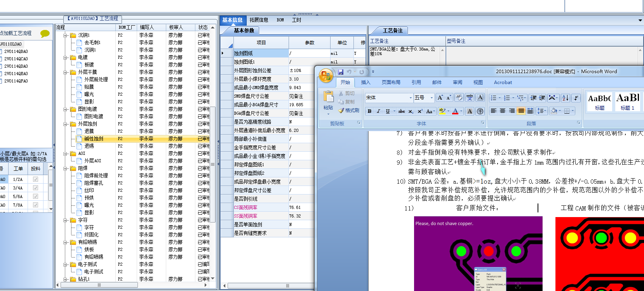This screenshot has width=644, height=291.
Task: Collapse the 阻焊 tree folder
Action: pos(66,168)
